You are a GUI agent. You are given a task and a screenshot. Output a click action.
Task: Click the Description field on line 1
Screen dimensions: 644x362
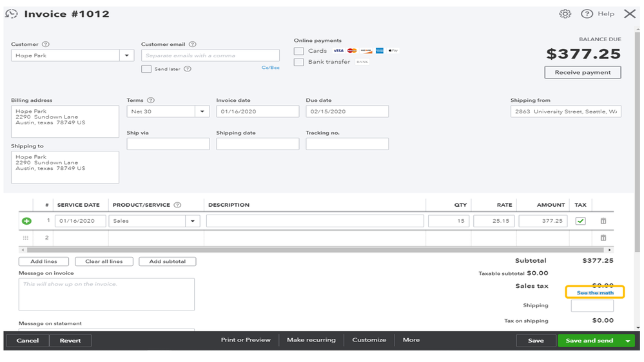click(x=315, y=221)
